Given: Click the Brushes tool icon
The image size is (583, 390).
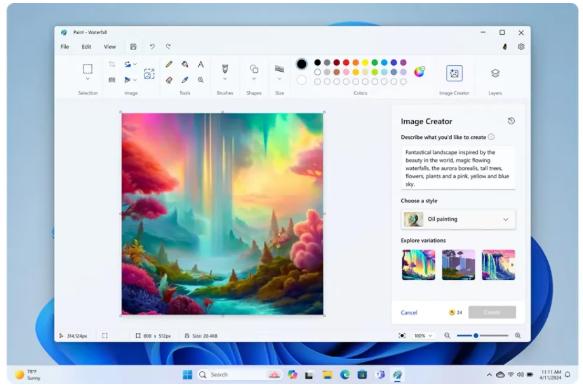Looking at the screenshot, I should point(225,69).
